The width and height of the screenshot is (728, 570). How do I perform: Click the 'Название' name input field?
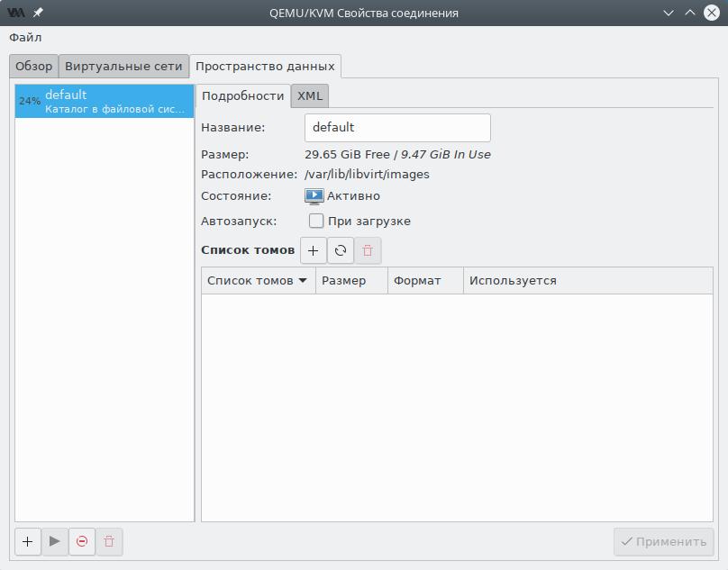(x=397, y=127)
